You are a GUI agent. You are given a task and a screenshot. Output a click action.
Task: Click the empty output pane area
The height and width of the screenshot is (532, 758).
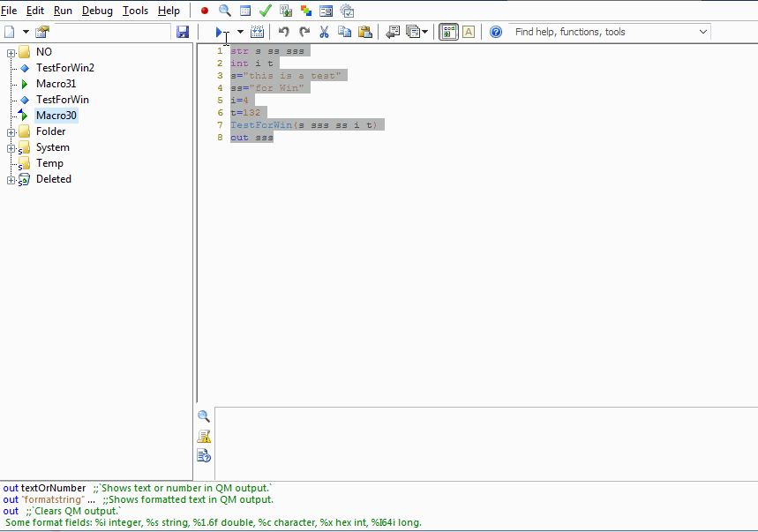coord(486,444)
